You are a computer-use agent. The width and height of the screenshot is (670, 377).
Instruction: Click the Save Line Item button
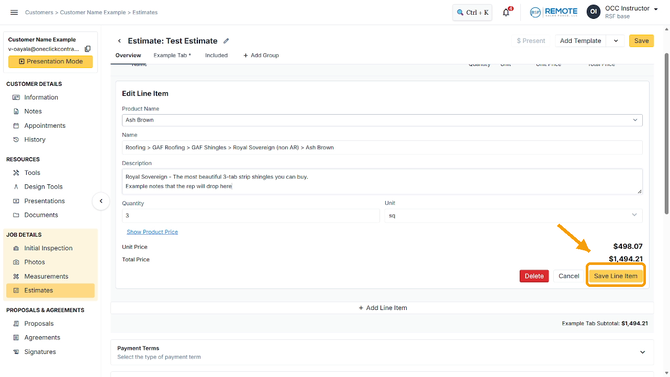pos(615,276)
